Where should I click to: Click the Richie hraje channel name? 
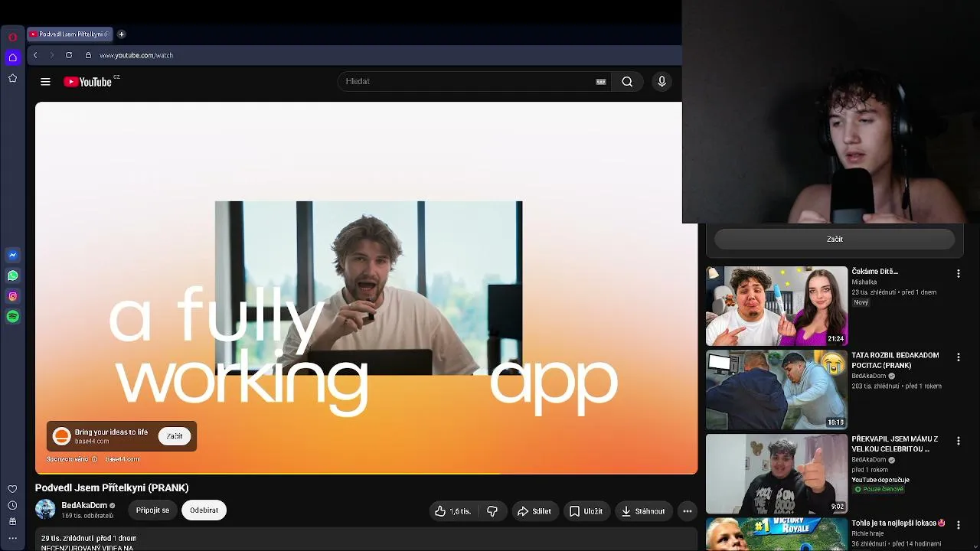[x=868, y=533]
